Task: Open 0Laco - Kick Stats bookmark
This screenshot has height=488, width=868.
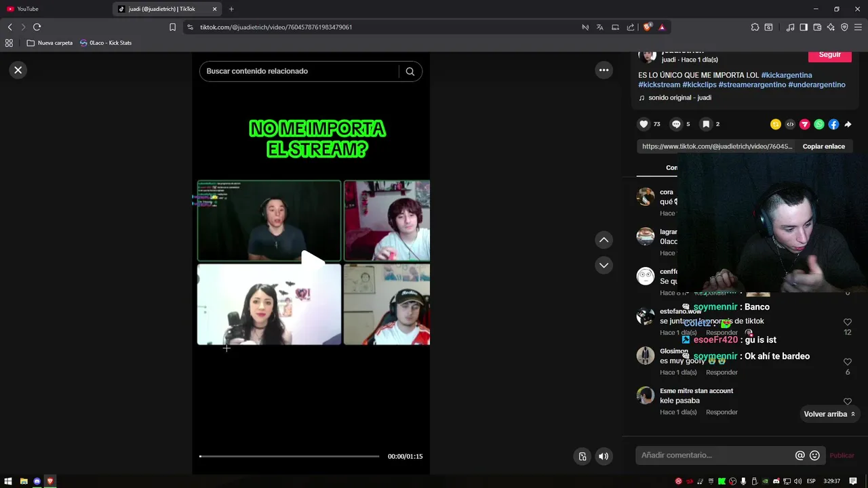Action: point(106,43)
